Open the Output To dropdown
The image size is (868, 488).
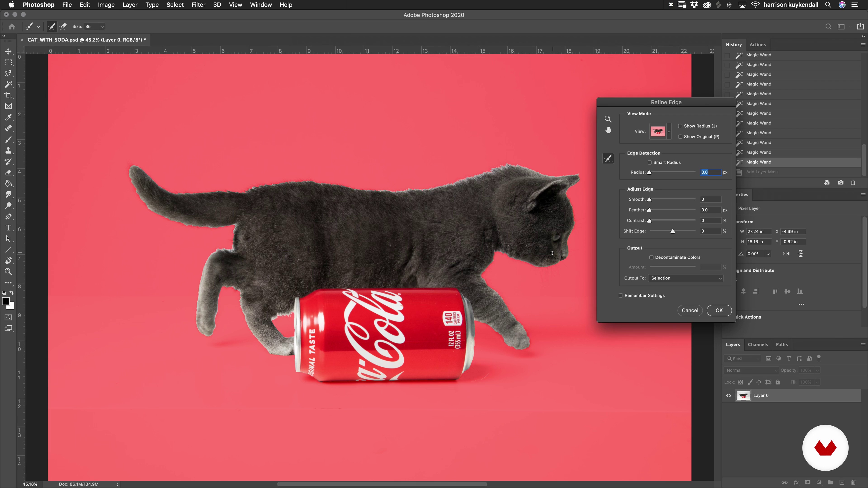pos(685,278)
